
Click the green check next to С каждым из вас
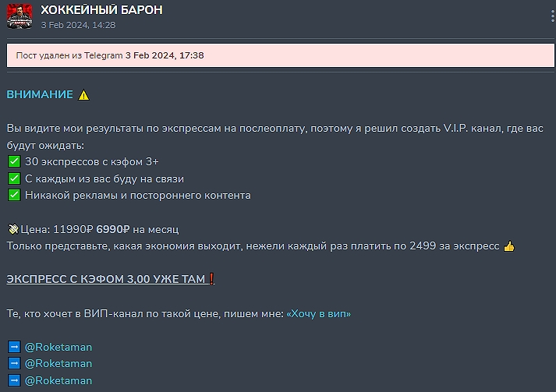(14, 178)
